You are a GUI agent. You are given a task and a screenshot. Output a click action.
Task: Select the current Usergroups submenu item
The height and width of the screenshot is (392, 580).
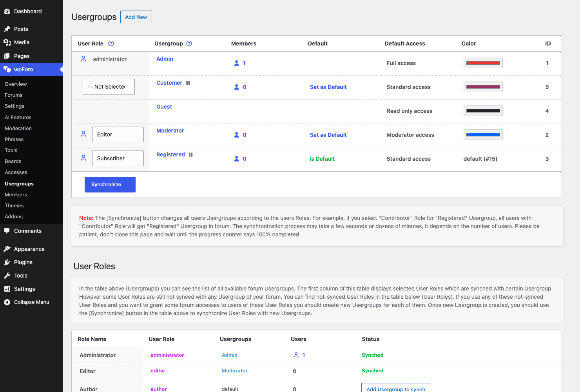[19, 183]
